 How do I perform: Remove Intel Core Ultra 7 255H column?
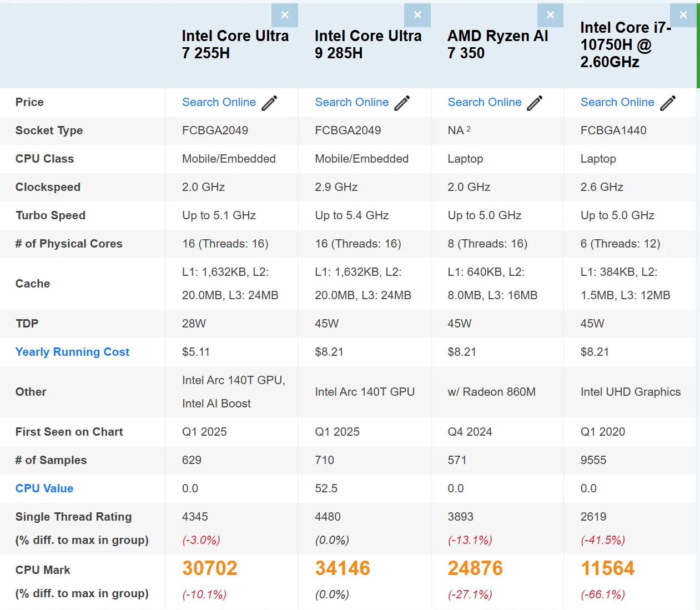(285, 16)
